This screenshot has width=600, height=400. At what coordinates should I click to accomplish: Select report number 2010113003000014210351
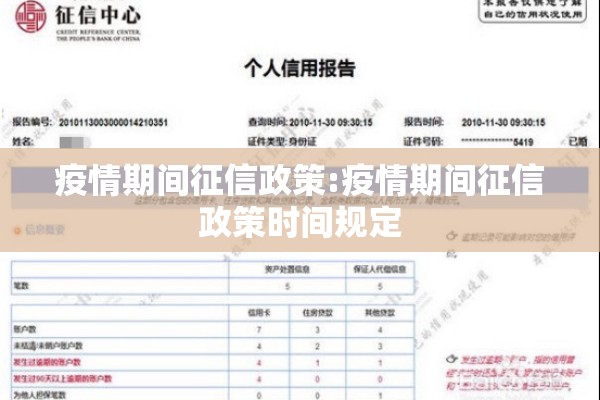tap(113, 122)
